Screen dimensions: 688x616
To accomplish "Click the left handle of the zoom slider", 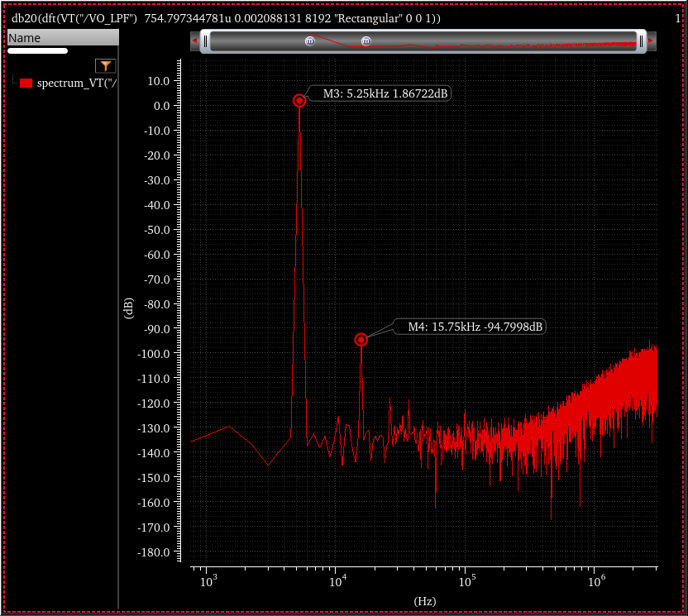I will [205, 41].
